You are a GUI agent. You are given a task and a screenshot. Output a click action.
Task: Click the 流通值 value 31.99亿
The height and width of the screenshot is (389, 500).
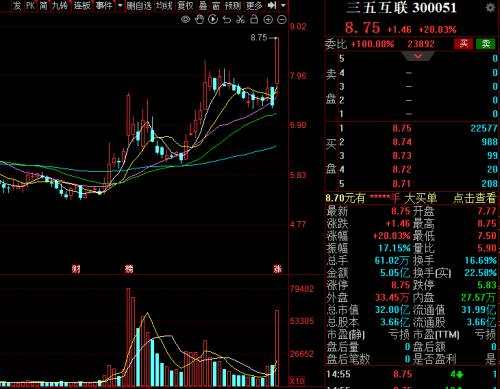click(x=479, y=310)
